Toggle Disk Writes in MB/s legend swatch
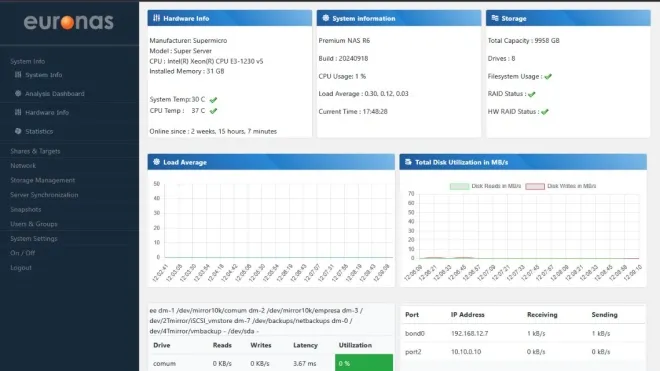The height and width of the screenshot is (371, 660). [x=535, y=186]
